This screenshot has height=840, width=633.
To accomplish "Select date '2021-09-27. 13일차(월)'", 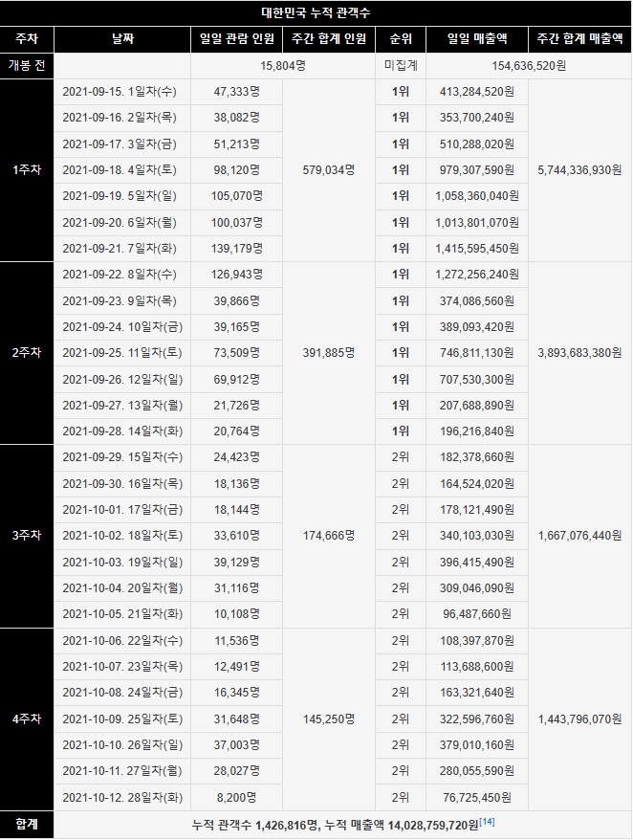I will coord(122,405).
